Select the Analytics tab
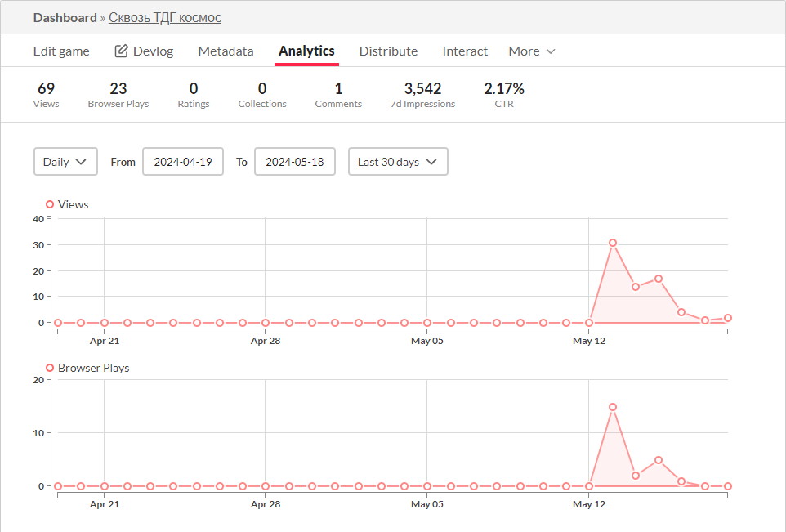 pos(306,51)
